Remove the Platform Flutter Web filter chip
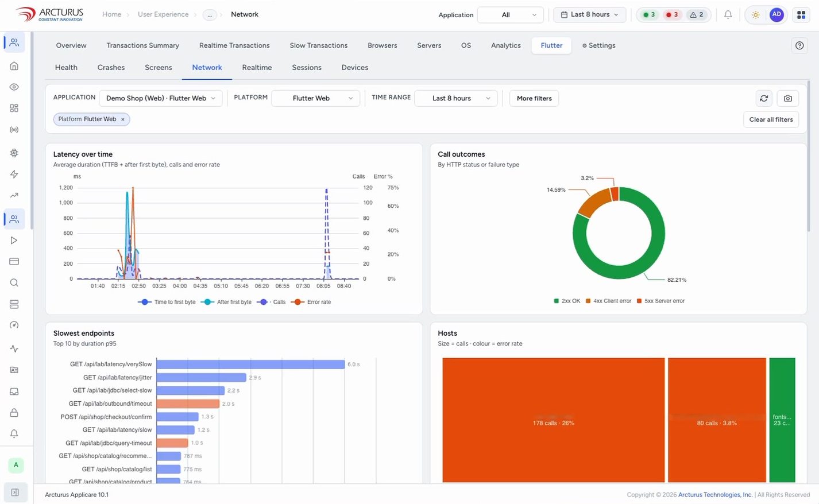Viewport: 819px width, 504px height. click(123, 119)
